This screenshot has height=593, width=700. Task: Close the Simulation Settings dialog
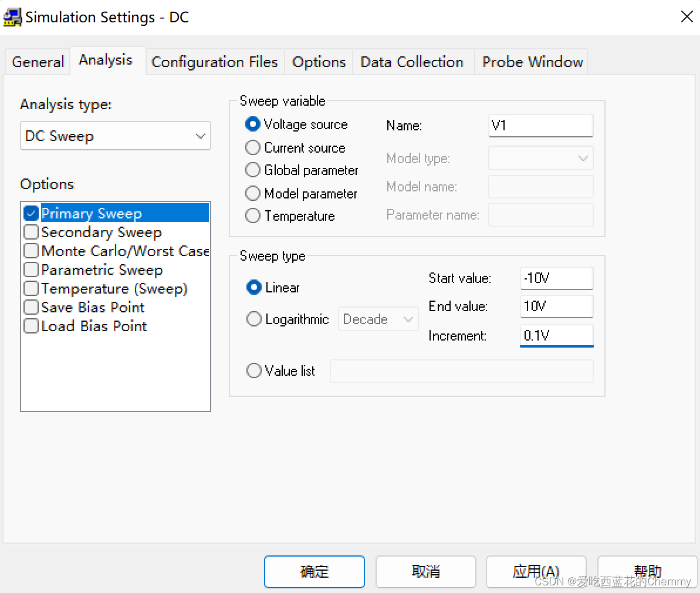(x=687, y=17)
